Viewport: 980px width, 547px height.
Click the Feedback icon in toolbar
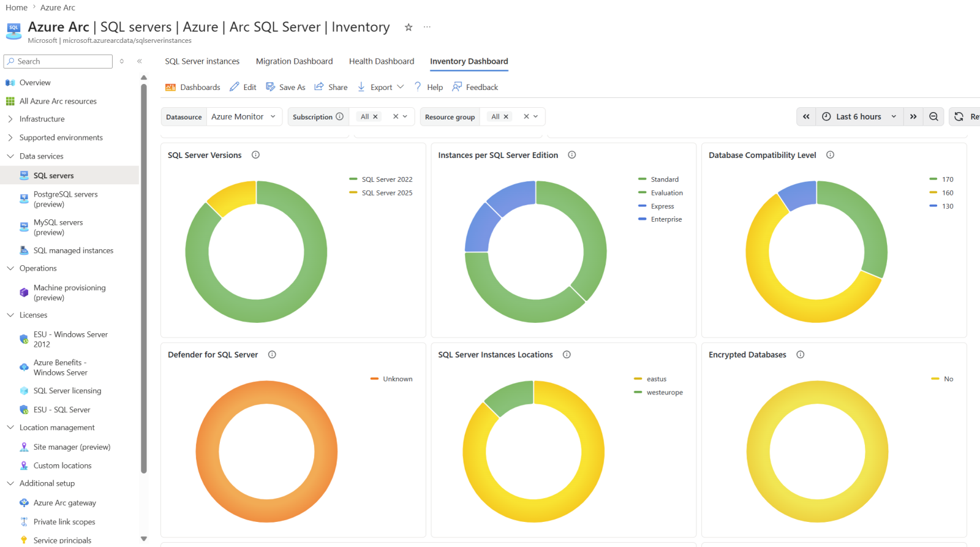[457, 87]
